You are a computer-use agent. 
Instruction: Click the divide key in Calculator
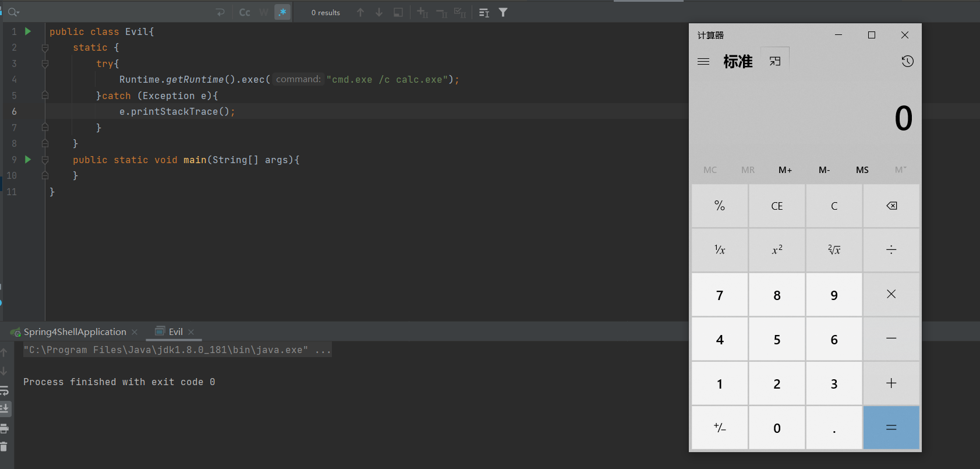[891, 250]
